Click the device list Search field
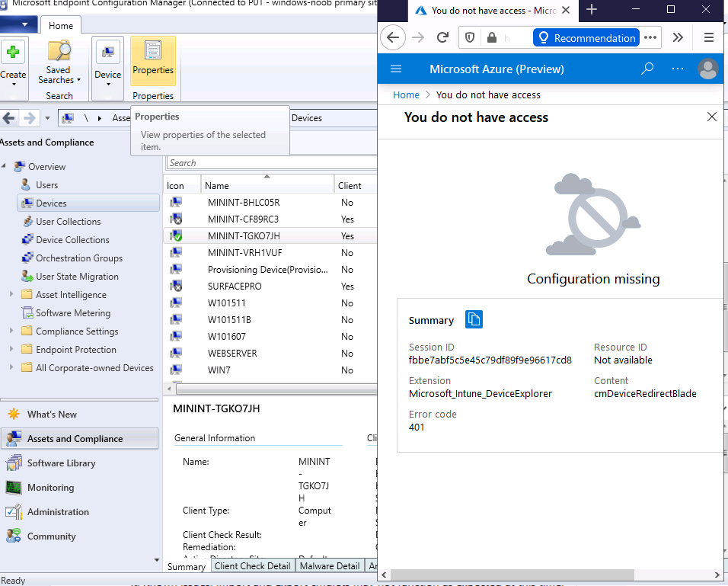This screenshot has height=586, width=728. click(272, 163)
